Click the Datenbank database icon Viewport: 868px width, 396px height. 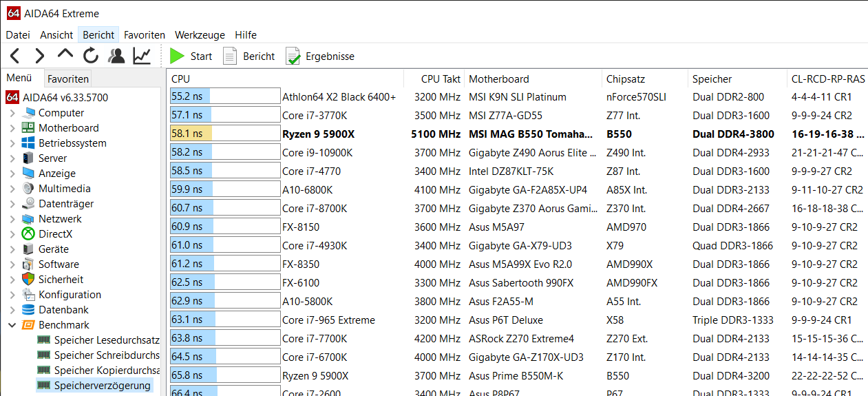[x=28, y=310]
